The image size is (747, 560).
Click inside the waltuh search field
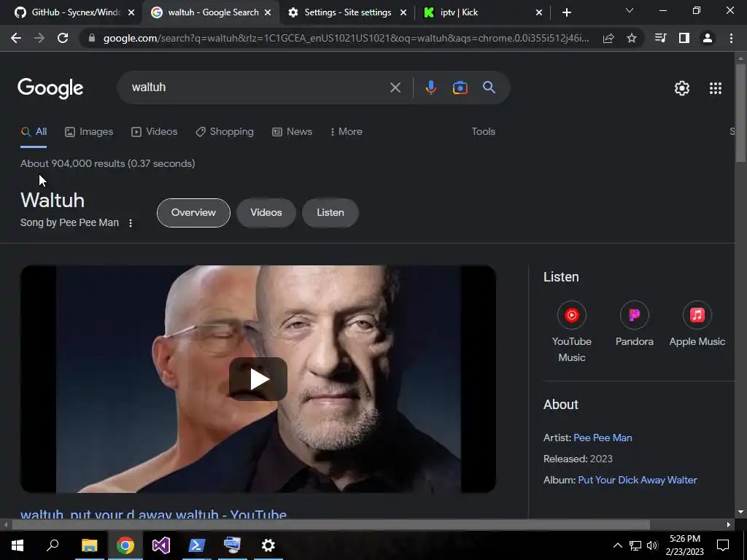coord(258,87)
